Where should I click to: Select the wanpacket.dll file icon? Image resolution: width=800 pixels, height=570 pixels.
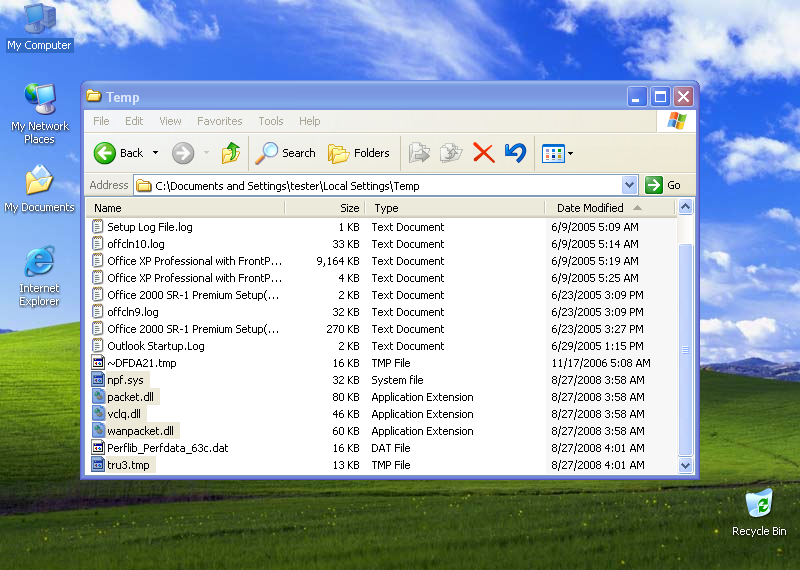[97, 431]
